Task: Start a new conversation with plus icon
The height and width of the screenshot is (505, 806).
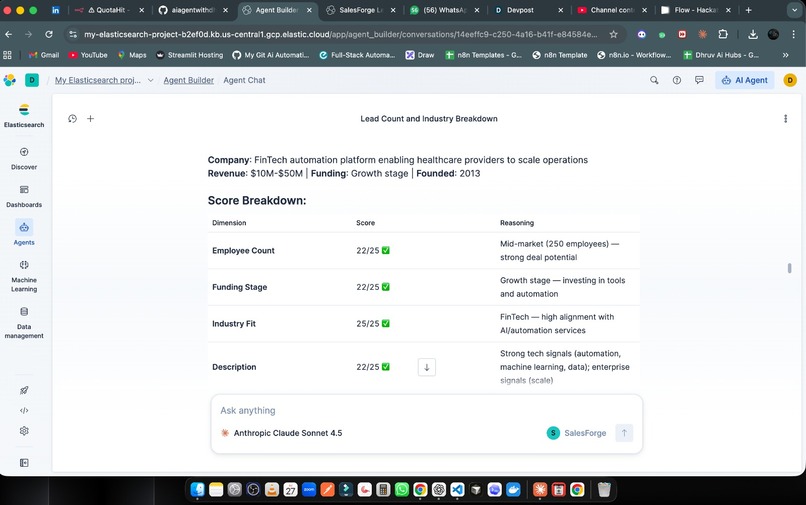Action: [90, 119]
